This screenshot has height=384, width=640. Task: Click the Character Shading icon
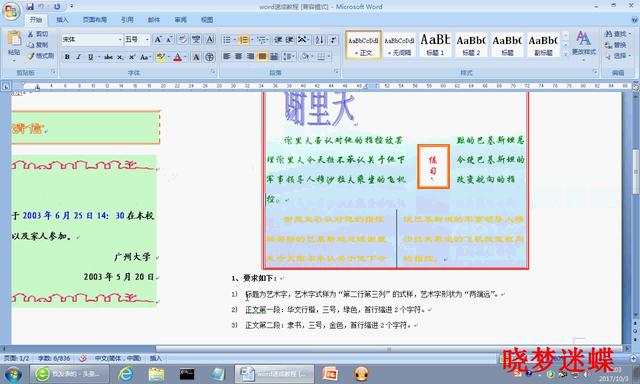[196, 57]
